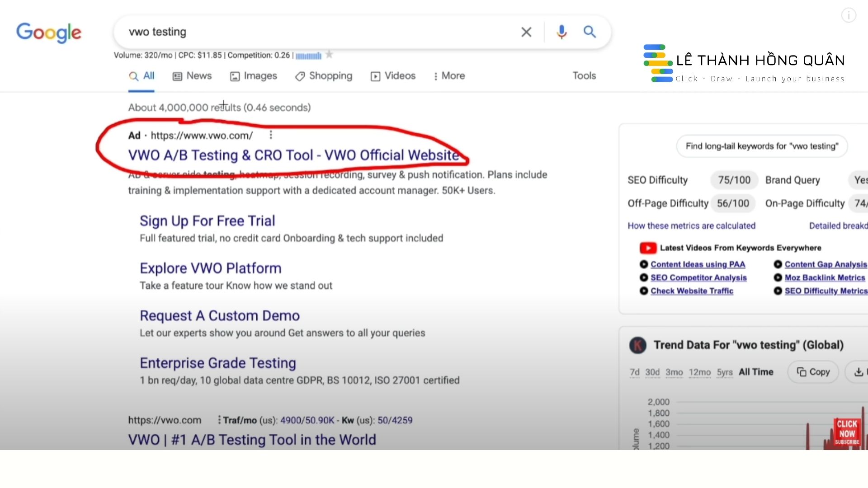Viewport: 868px width, 488px height.
Task: Click into the vwo testing search field
Action: pos(316,32)
